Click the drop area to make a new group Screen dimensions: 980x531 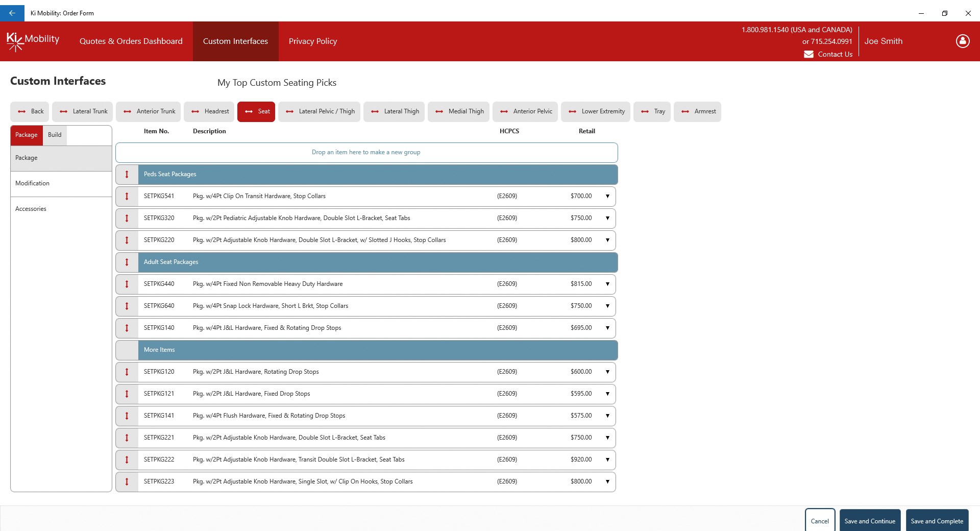366,152
